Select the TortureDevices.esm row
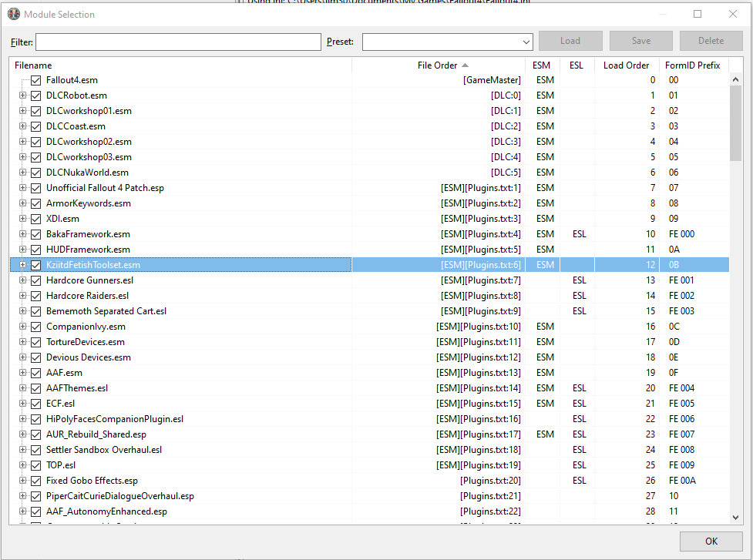 370,342
